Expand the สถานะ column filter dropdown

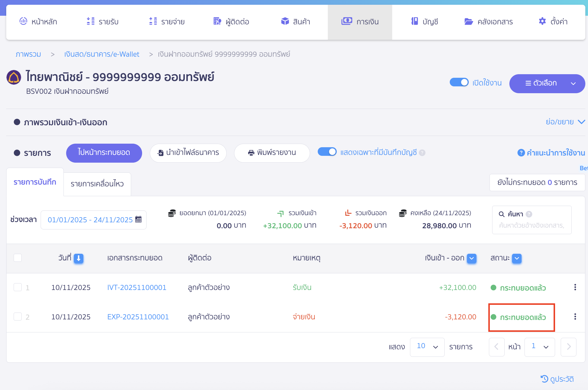point(517,258)
